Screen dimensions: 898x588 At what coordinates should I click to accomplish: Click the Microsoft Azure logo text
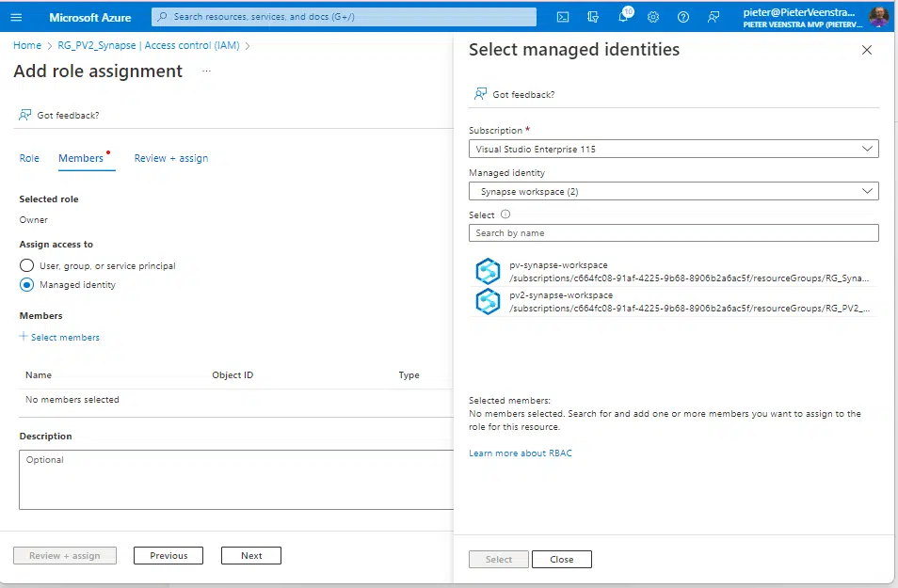point(90,17)
